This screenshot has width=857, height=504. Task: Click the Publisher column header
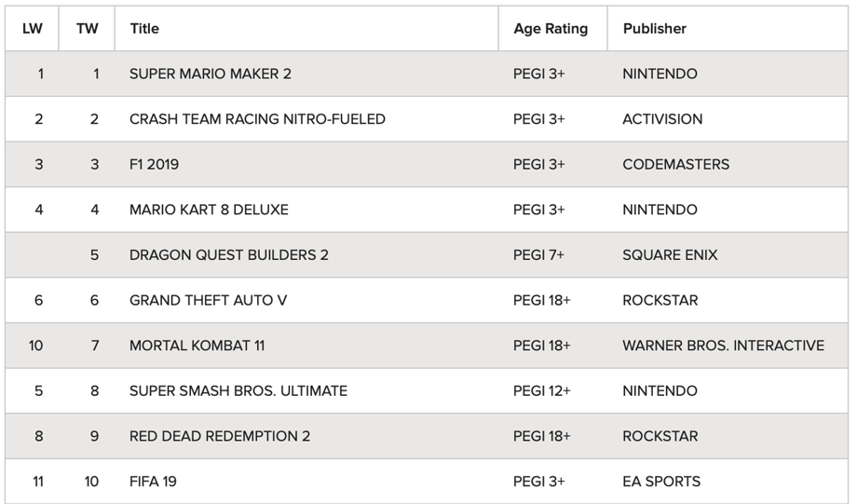(x=654, y=29)
